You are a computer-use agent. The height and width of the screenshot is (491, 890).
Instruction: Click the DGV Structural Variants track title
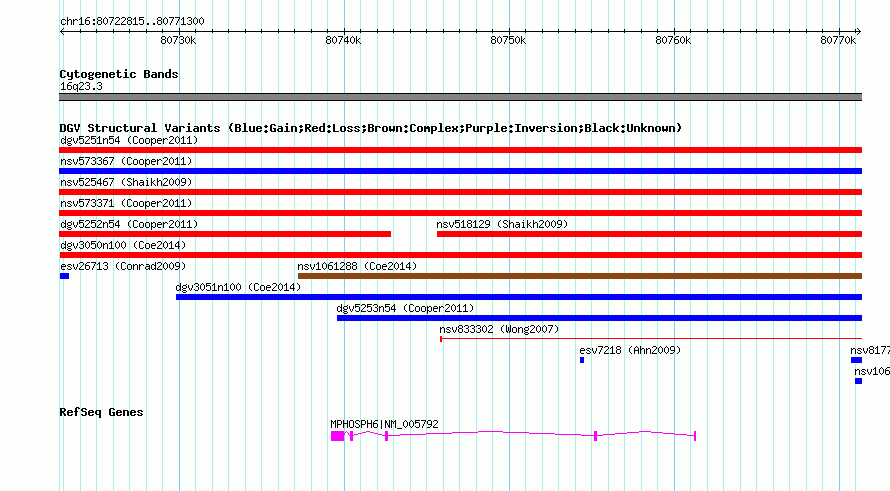pos(371,128)
